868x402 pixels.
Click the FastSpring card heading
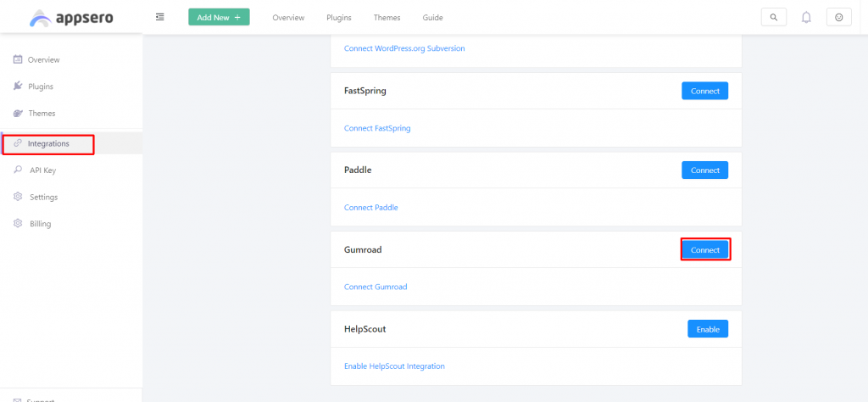[x=365, y=91]
